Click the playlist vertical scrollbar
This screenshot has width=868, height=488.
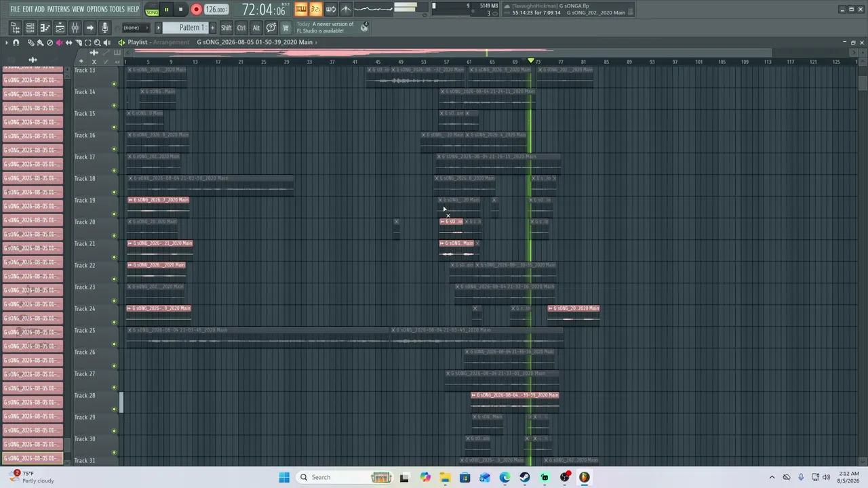point(862,83)
